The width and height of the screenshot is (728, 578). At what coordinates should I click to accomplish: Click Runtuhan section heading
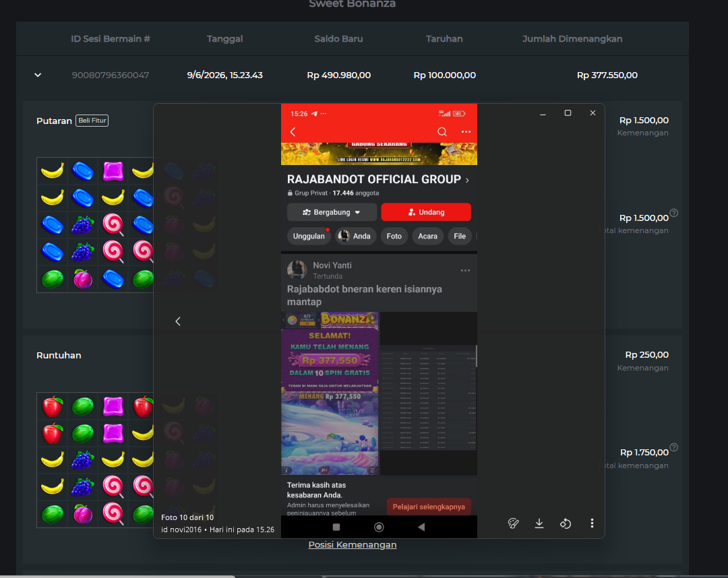[x=59, y=355]
